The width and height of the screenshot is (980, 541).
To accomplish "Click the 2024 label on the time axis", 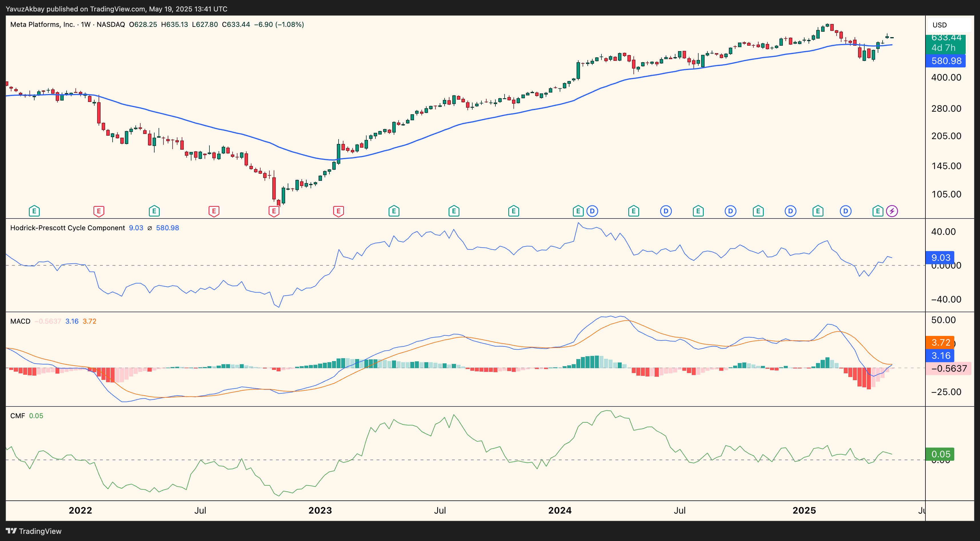I will [x=560, y=510].
